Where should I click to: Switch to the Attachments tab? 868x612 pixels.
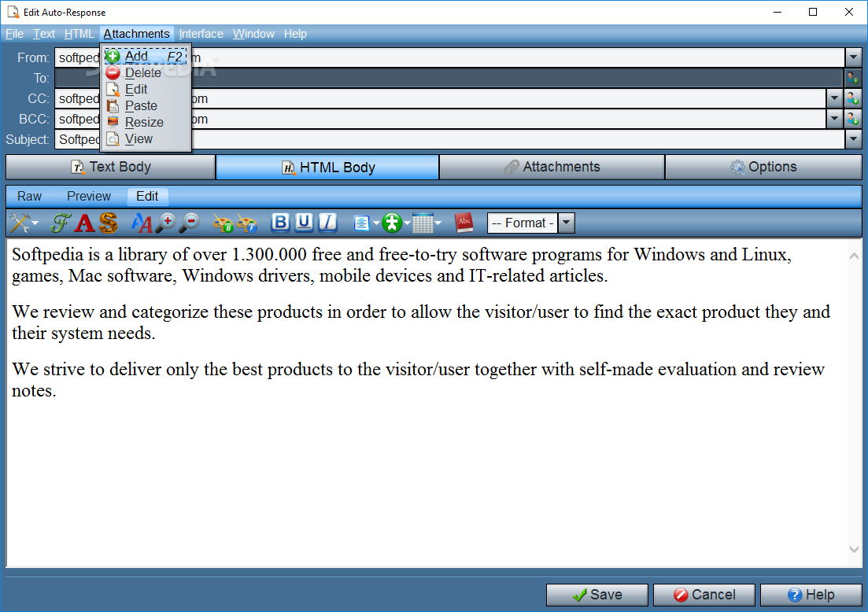[552, 167]
